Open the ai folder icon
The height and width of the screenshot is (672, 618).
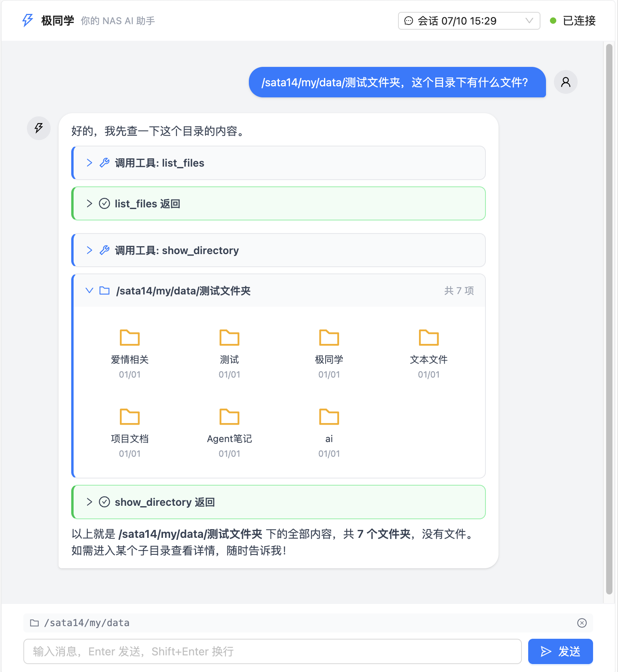pos(329,417)
